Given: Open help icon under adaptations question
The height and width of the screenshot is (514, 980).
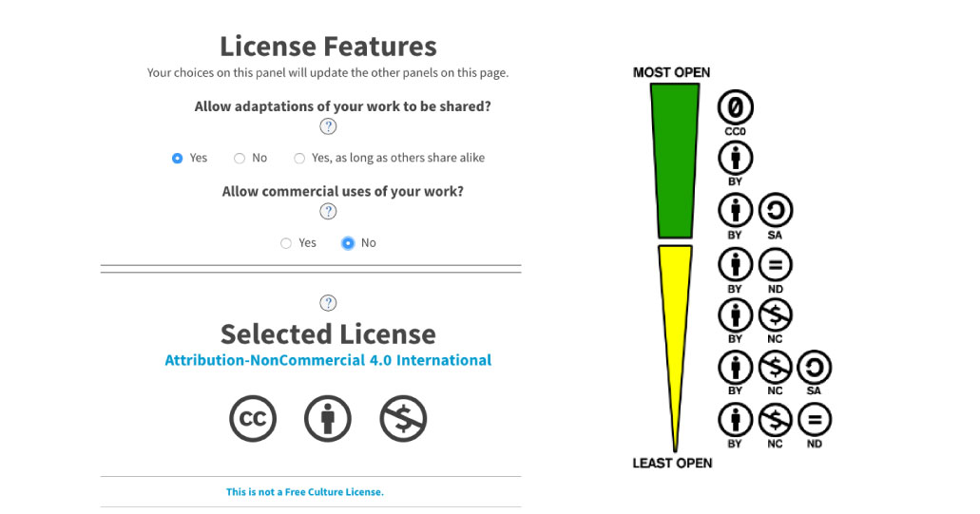Looking at the screenshot, I should click(328, 126).
